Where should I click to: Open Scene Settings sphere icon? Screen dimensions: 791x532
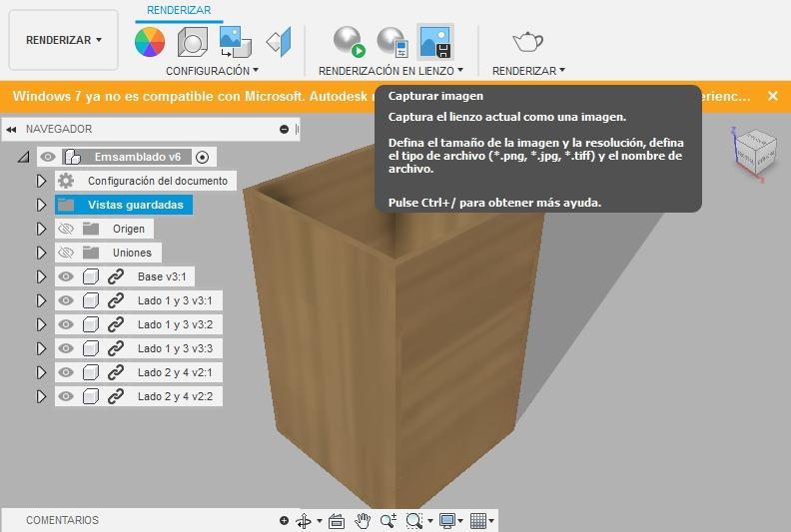coord(192,42)
